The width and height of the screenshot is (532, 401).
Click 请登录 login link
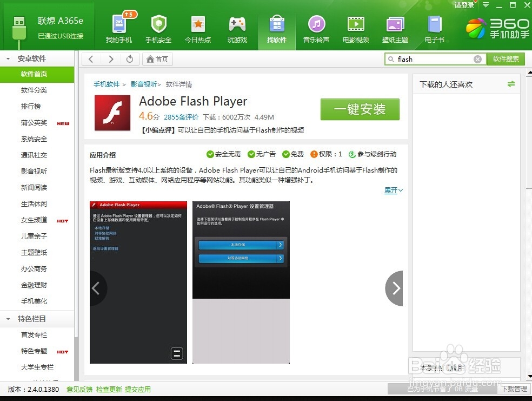(464, 5)
